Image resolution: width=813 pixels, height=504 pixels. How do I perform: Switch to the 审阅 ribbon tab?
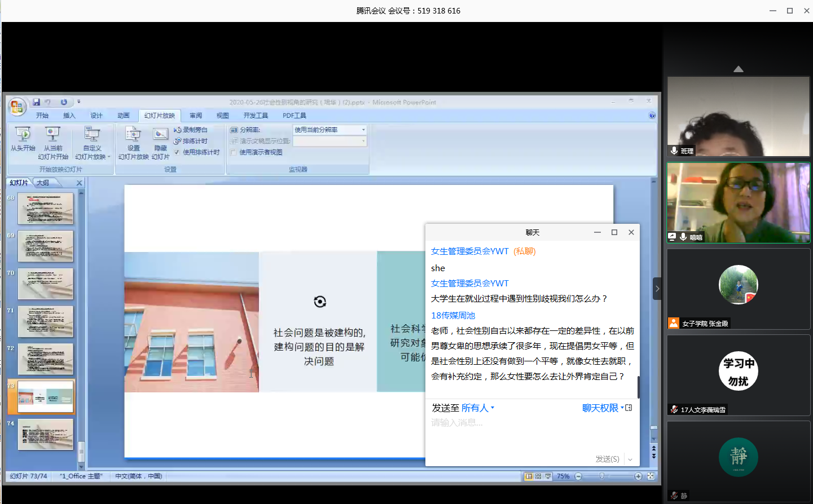point(196,116)
